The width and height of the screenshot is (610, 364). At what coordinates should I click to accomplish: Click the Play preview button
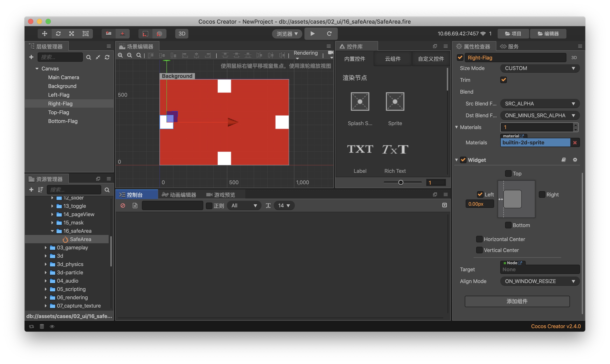point(312,34)
